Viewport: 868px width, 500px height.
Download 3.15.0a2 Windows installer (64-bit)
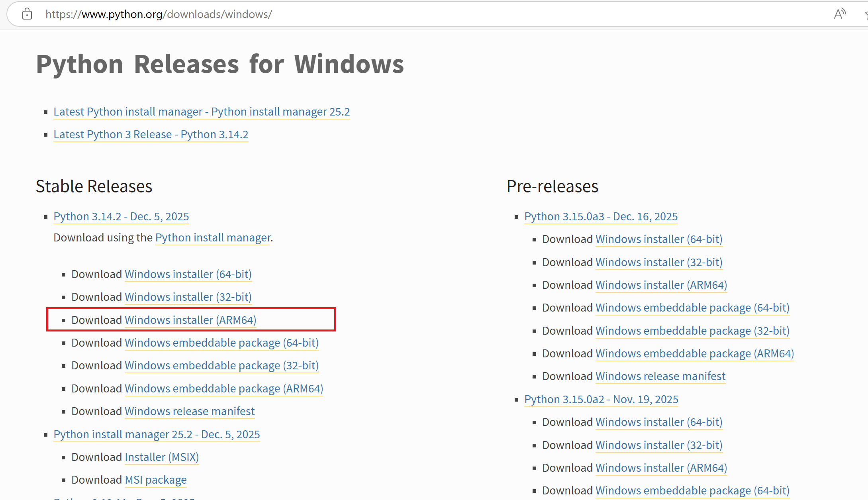(659, 422)
